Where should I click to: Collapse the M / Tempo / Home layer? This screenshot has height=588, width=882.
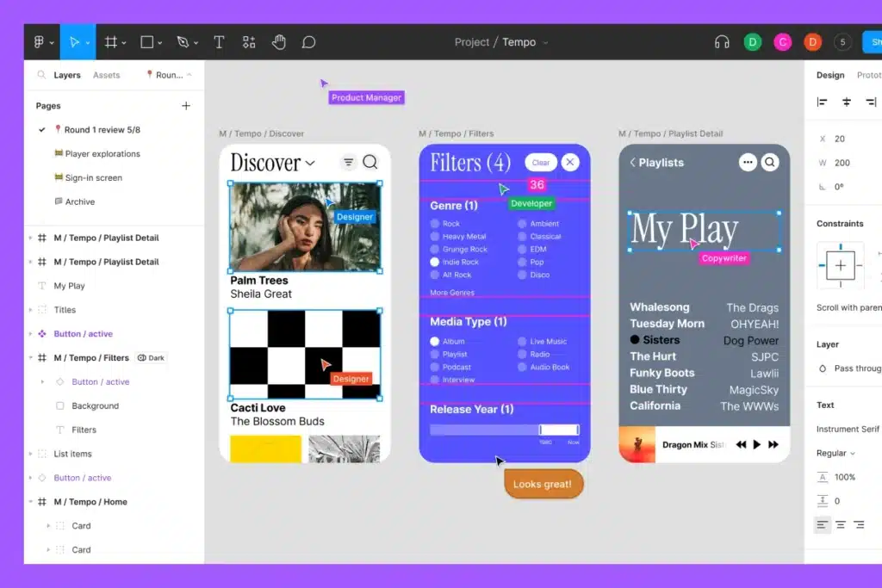30,501
